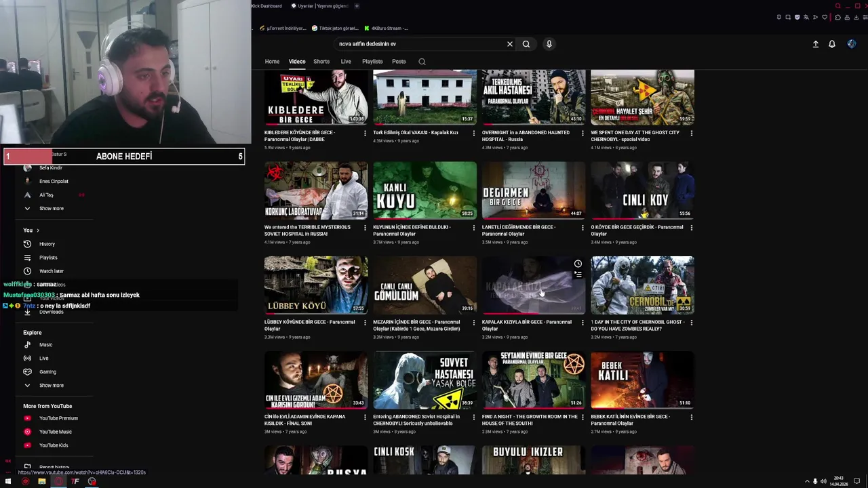Viewport: 868px width, 488px height.
Task: Open browser pinboard pin icon
Action: click(x=779, y=17)
